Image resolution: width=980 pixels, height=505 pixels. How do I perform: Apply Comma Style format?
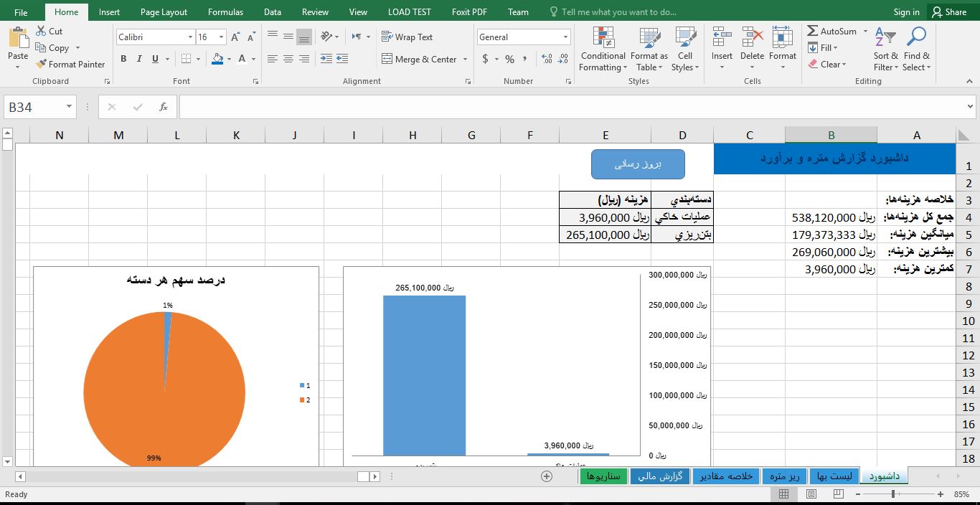coord(526,59)
